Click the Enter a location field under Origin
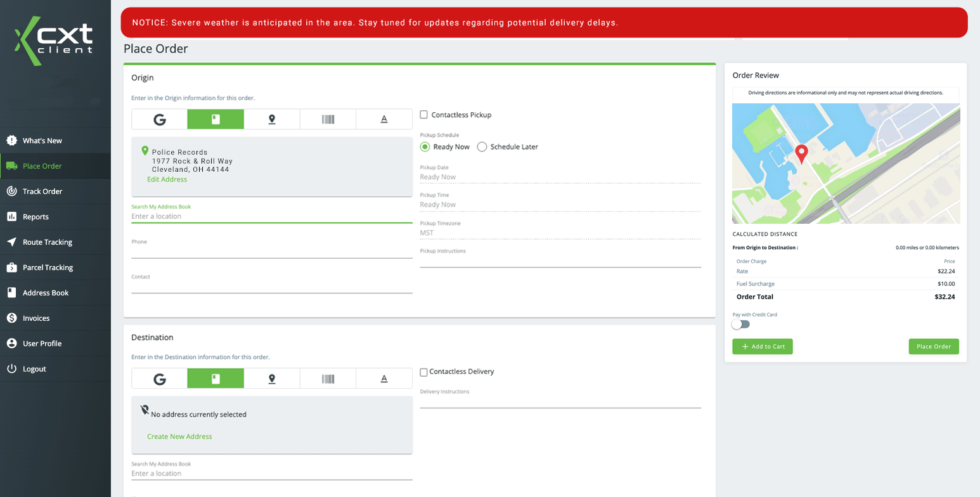This screenshot has height=497, width=980. coord(272,216)
